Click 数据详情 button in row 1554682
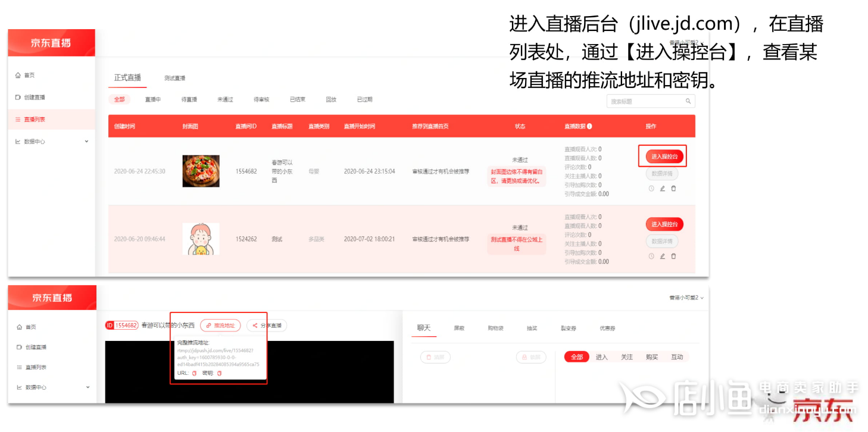The height and width of the screenshot is (432, 868). tap(662, 174)
